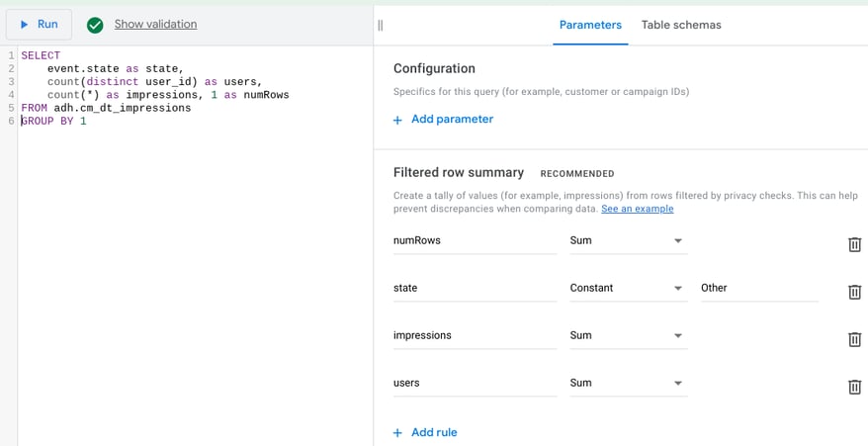Remove the users rule via trash icon

[855, 387]
